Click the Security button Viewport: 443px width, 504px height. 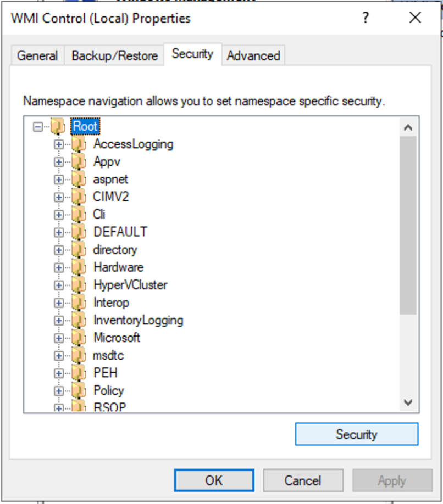(x=357, y=434)
